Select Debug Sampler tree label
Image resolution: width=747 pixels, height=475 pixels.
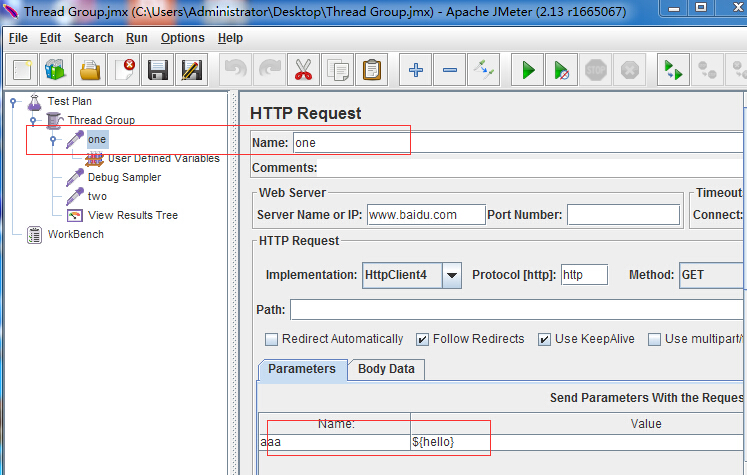(x=124, y=177)
